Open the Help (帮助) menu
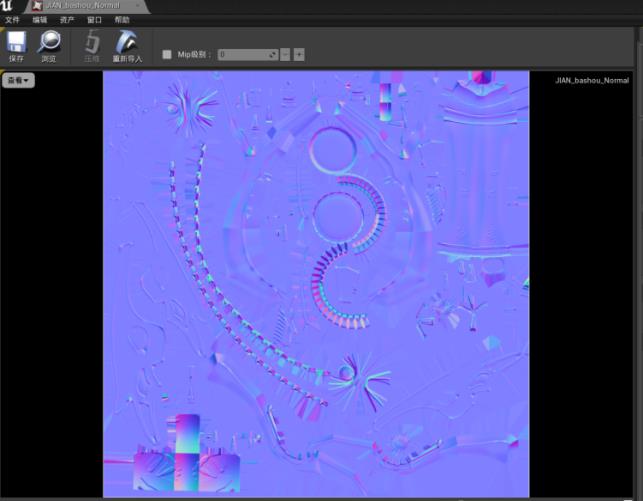Viewport: 643px width, 501px height. [122, 20]
